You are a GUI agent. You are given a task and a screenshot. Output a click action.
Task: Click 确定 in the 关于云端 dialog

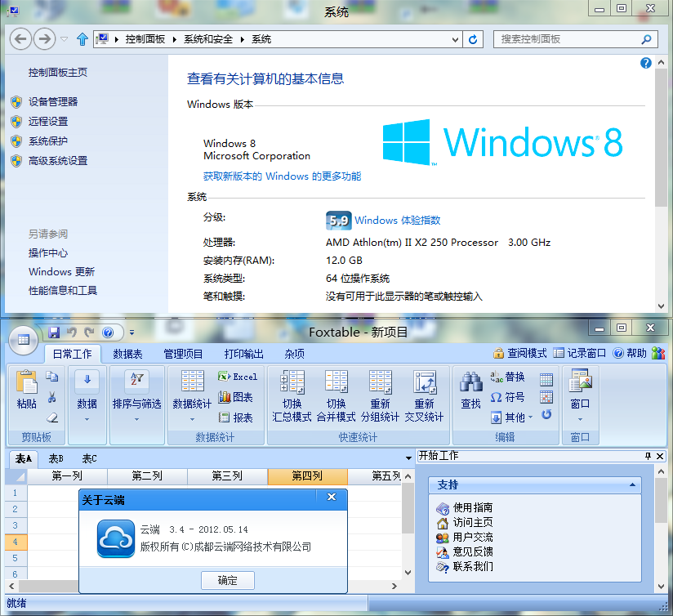pyautogui.click(x=228, y=580)
